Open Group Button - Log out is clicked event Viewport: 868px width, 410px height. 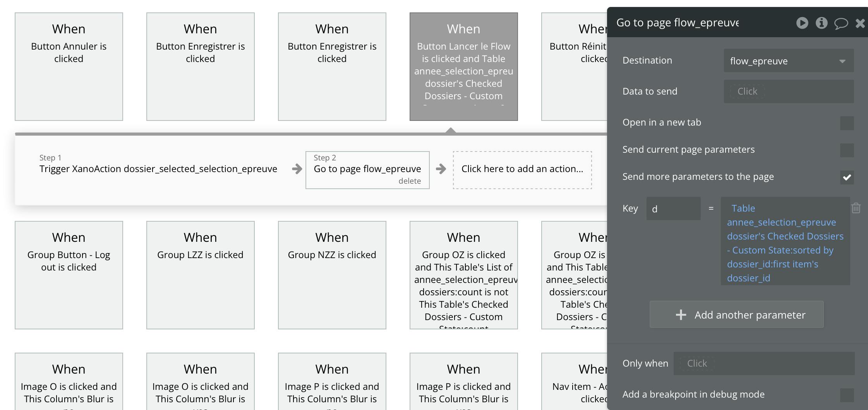point(69,275)
